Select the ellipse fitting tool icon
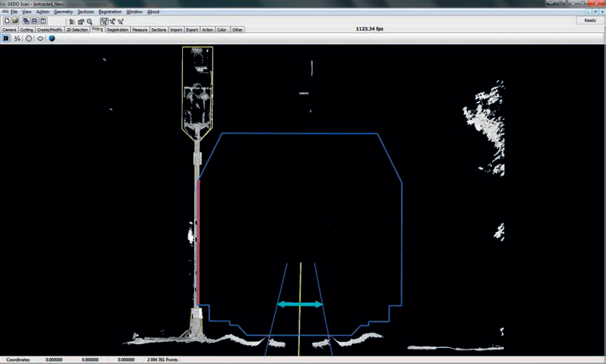 [x=40, y=38]
